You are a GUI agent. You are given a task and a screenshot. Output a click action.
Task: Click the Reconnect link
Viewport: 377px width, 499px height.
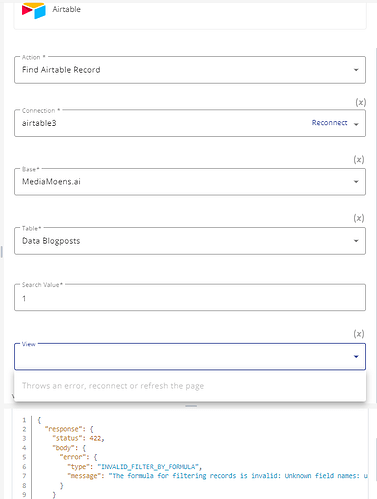coord(329,123)
